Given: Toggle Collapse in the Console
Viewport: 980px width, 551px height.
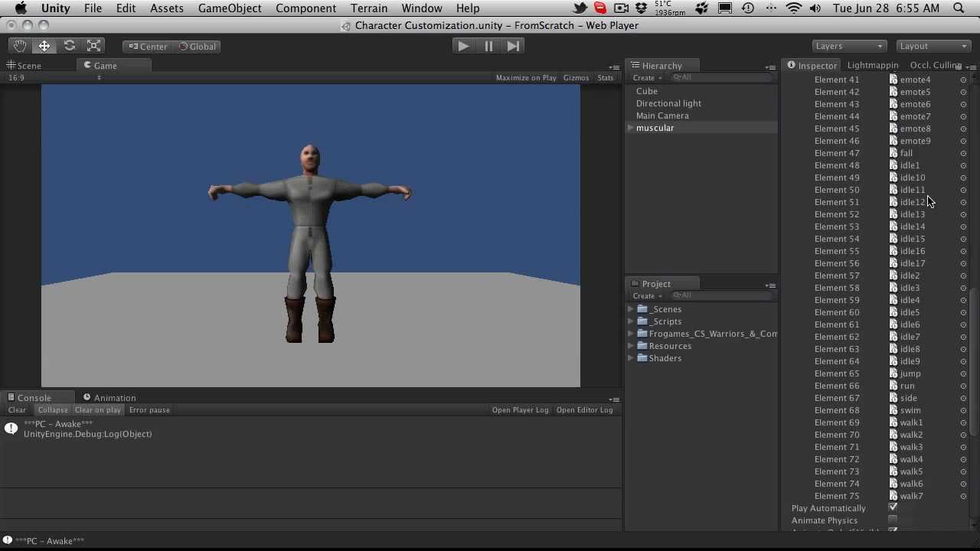Looking at the screenshot, I should (x=53, y=410).
